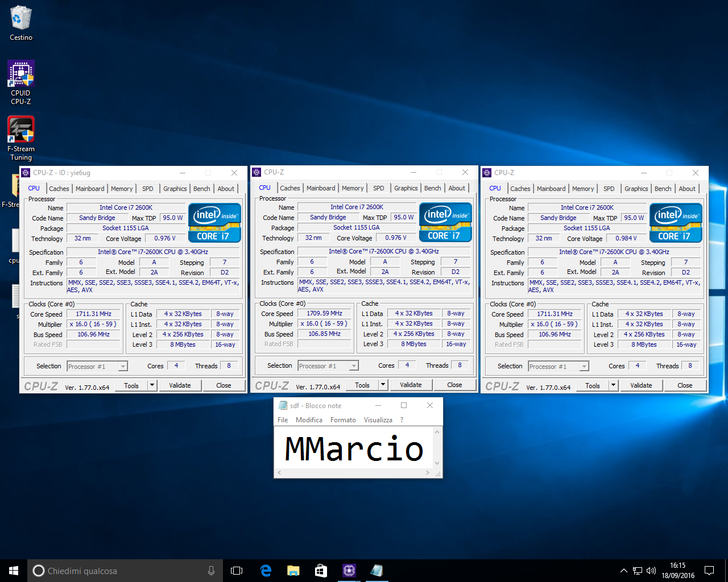
Task: Click the multiplier value in the yie6ug window
Action: 94,324
